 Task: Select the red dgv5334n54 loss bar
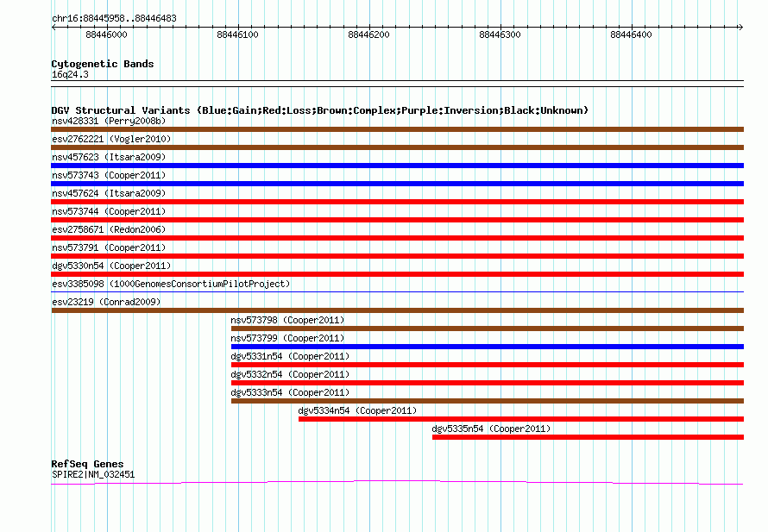click(x=521, y=419)
